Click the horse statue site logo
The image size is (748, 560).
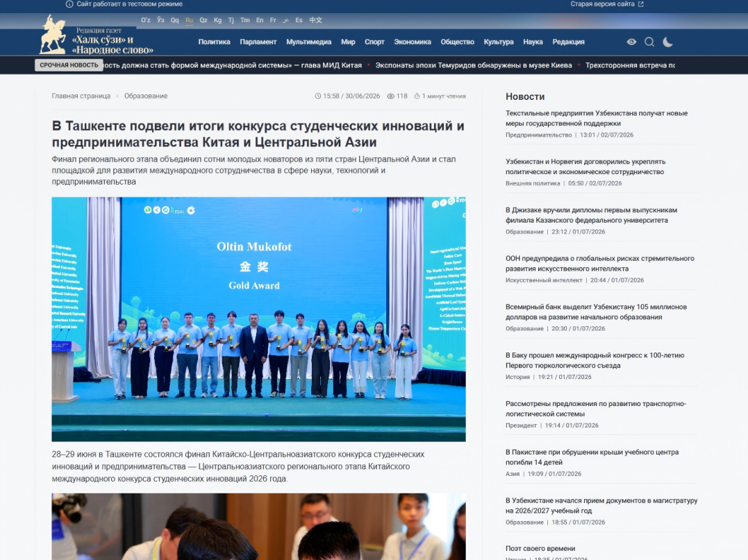(x=53, y=34)
